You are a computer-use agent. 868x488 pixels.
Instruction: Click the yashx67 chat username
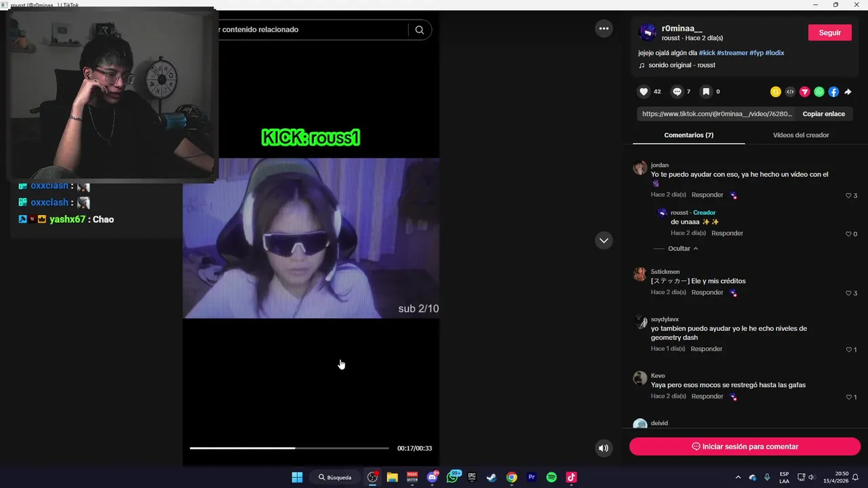point(67,219)
